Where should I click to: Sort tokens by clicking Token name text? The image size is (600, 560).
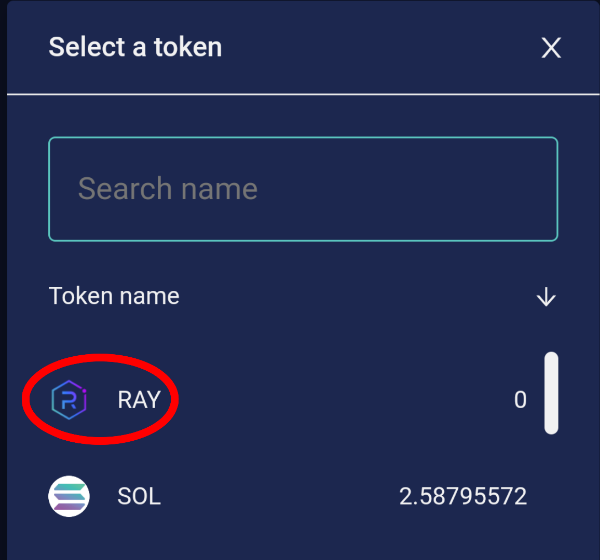pos(114,296)
